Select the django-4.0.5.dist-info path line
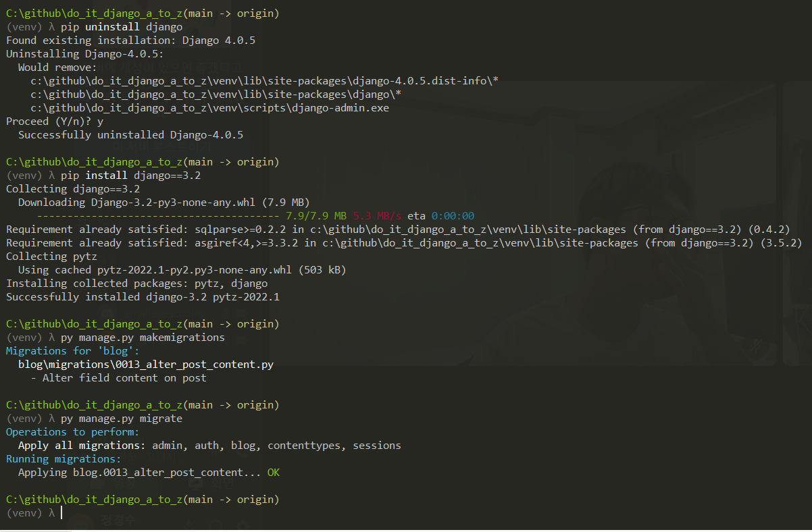The image size is (812, 532). point(265,81)
